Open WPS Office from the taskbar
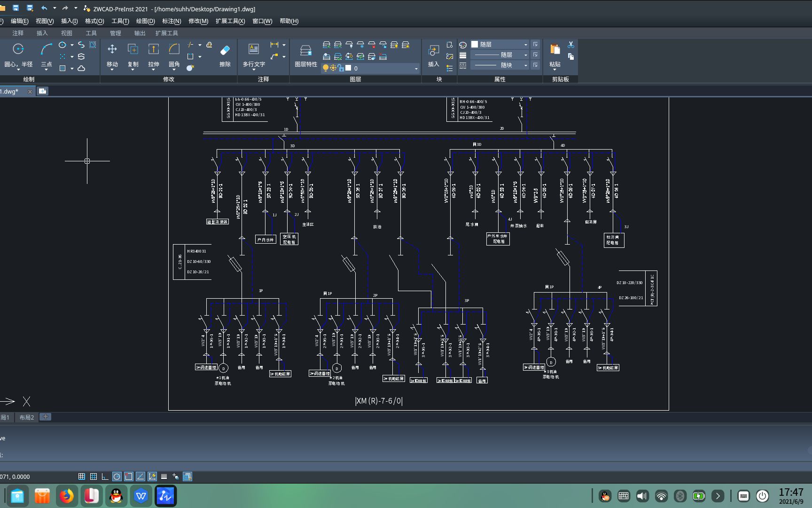Viewport: 812px width, 508px height. tap(141, 496)
